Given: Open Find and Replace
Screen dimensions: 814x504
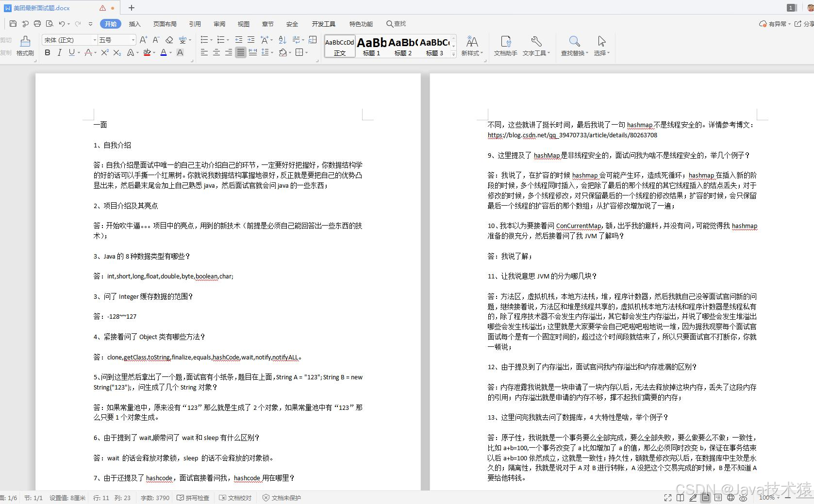Looking at the screenshot, I should coord(574,46).
